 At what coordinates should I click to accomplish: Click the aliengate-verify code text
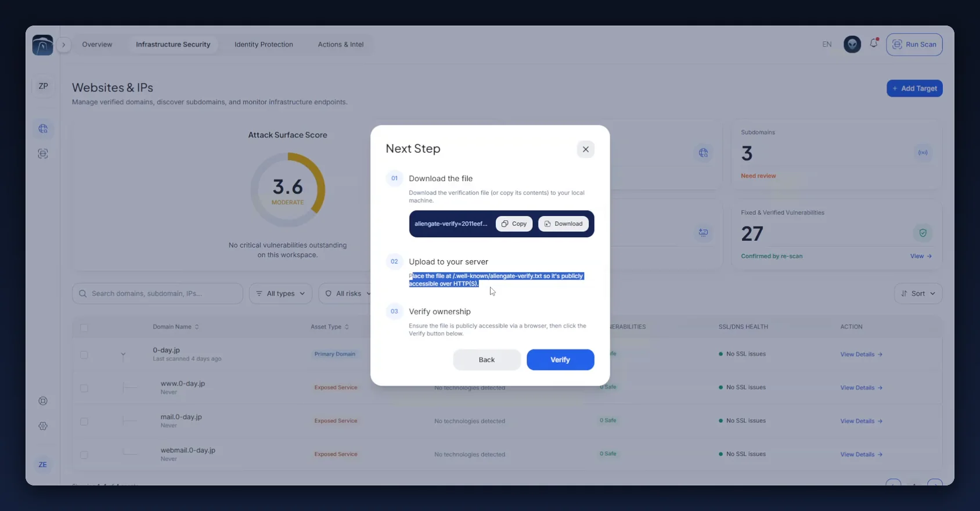(x=451, y=224)
